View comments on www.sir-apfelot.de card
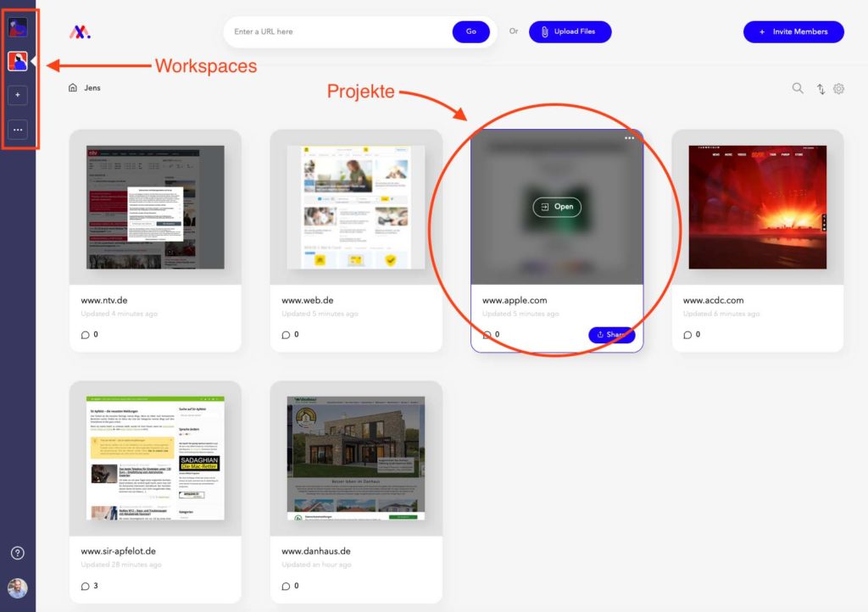The width and height of the screenshot is (868, 612). tap(90, 586)
